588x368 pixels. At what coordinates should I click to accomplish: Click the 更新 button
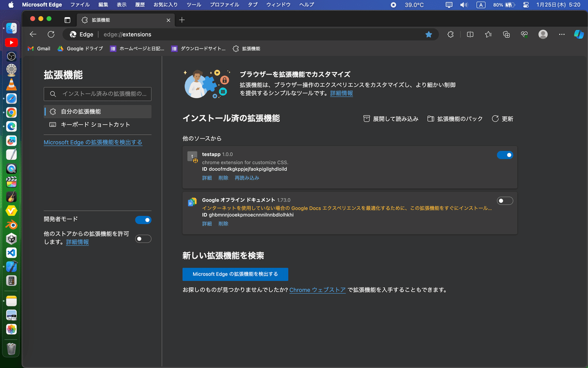502,119
